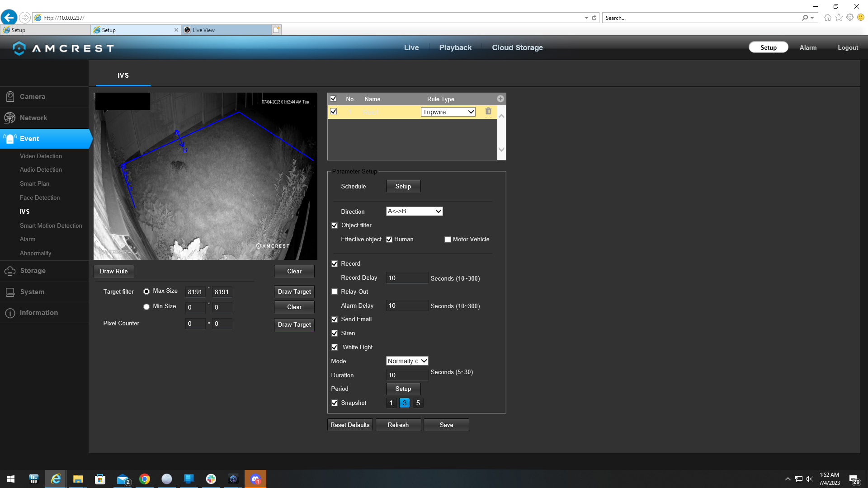Click the Reset Defaults button
This screenshot has height=488, width=868.
click(x=350, y=425)
